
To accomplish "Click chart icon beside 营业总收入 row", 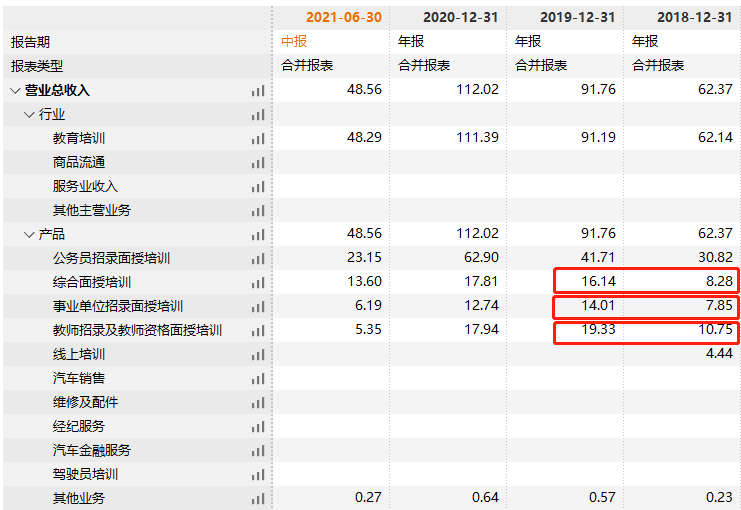I will [x=258, y=90].
